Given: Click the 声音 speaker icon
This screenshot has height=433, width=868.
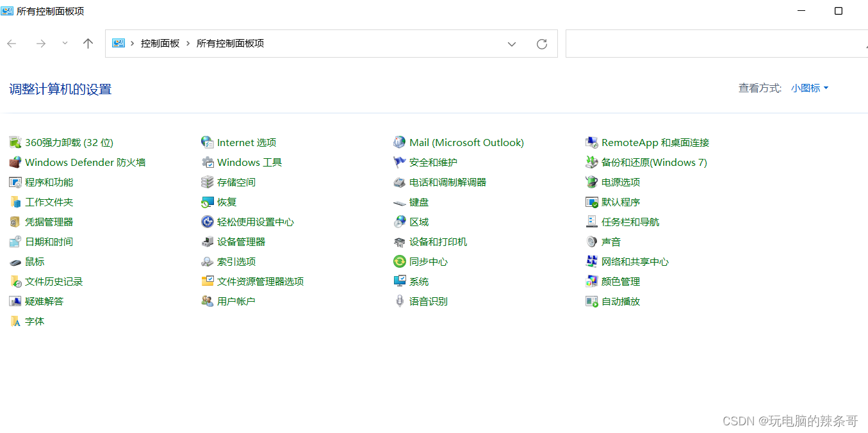Looking at the screenshot, I should pos(592,241).
